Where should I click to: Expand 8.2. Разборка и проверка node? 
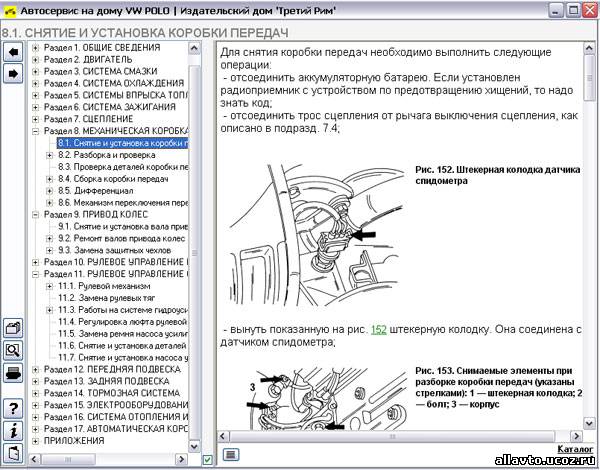pos(49,155)
